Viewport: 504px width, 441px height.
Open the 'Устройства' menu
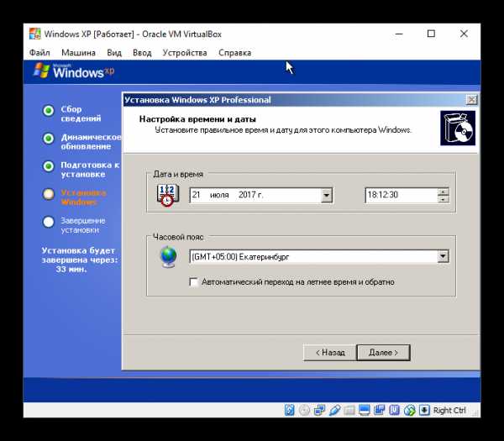[x=185, y=52]
